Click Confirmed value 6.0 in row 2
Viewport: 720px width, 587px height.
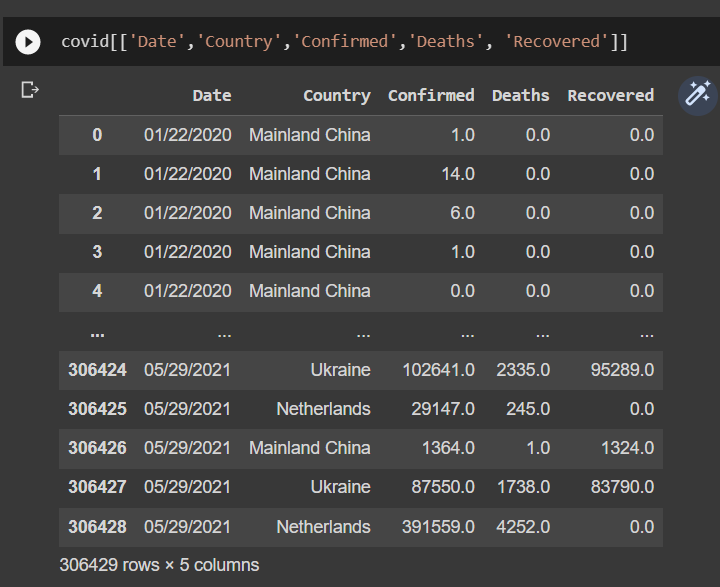point(462,213)
